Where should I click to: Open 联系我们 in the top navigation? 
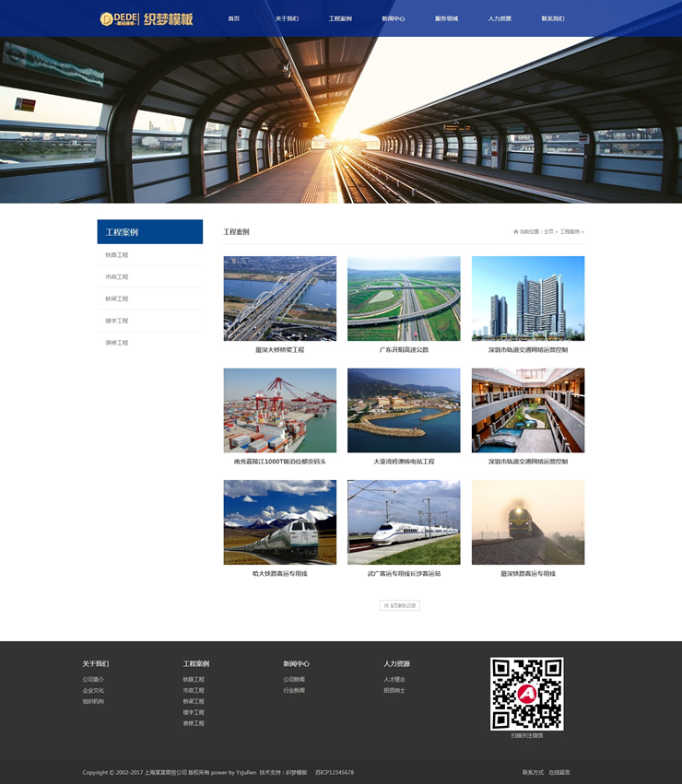click(552, 18)
